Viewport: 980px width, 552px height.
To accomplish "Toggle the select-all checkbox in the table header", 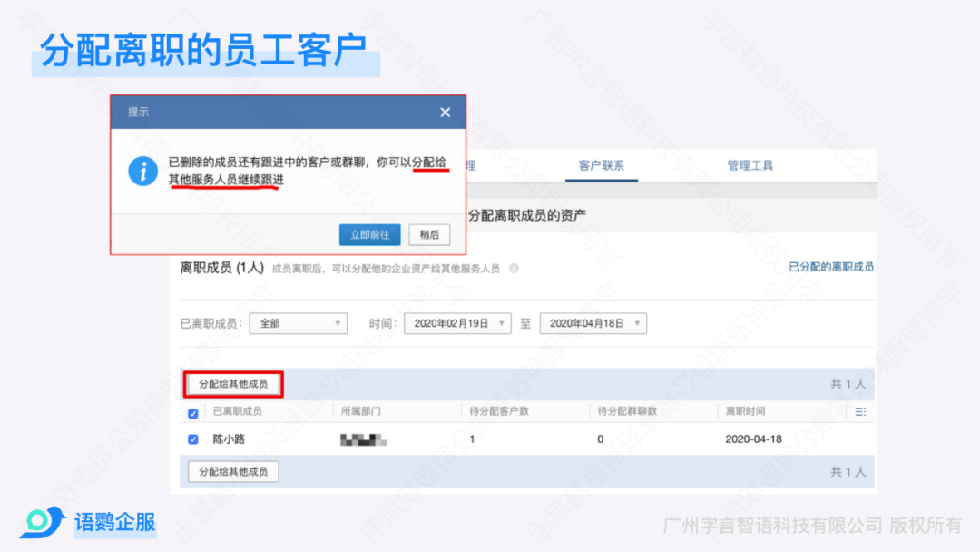I will 192,413.
